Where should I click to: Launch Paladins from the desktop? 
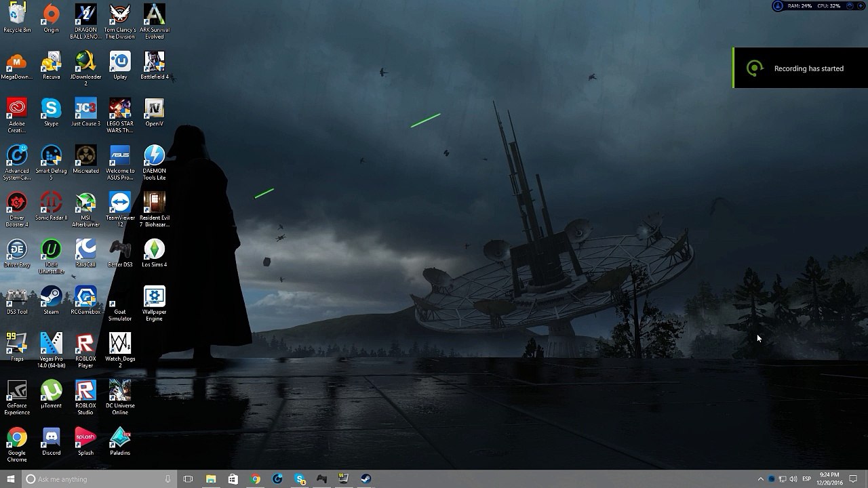click(120, 441)
